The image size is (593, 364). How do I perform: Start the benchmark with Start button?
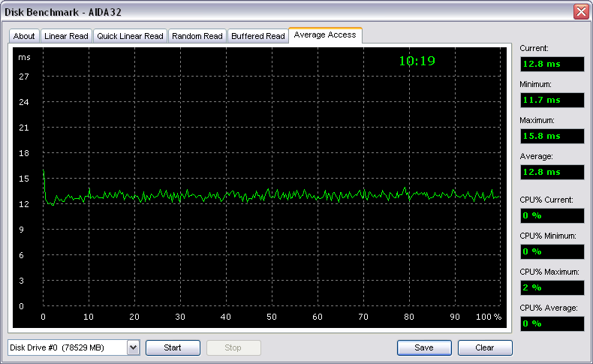coord(173,347)
